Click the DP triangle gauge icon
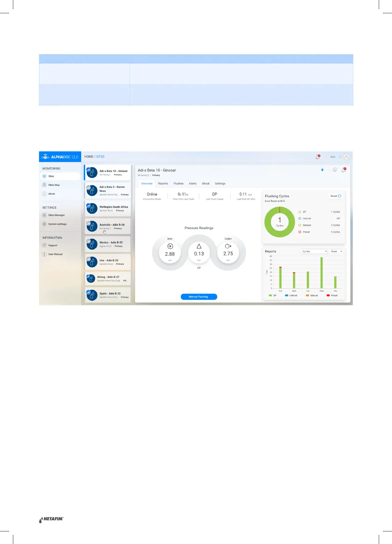The height and width of the screenshot is (544, 392). (199, 246)
